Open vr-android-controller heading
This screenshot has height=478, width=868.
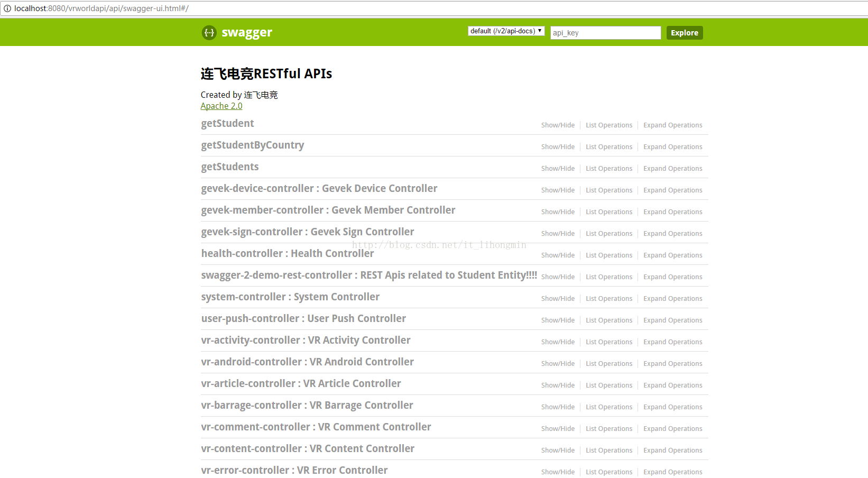point(307,362)
